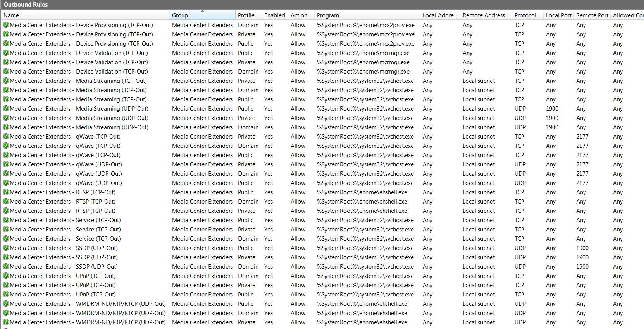The height and width of the screenshot is (329, 644).
Task: Click green check icon of Domain Device Provisioning rule
Action: coord(6,25)
